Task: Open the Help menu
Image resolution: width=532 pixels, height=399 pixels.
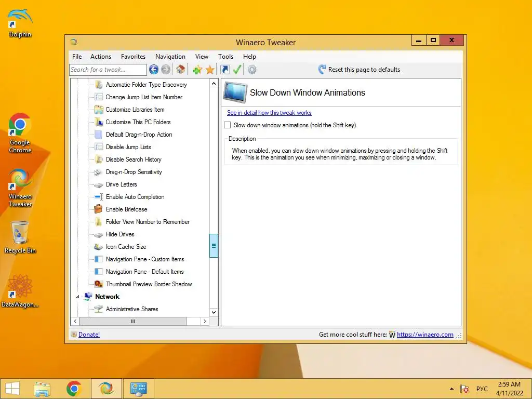Action: pos(249,57)
